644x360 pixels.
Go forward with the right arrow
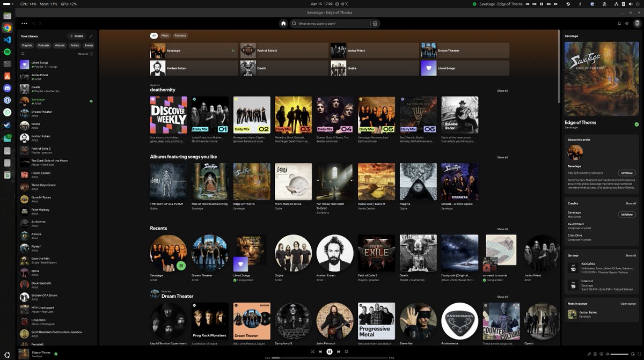pos(41,24)
